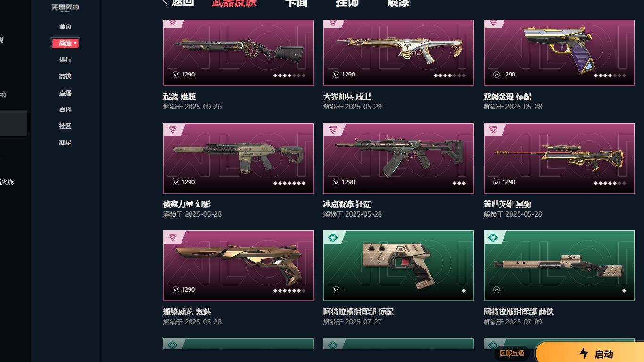Screen dimensions: 644x362
Task: Open 准星 in the side menu
Action: coord(65,143)
